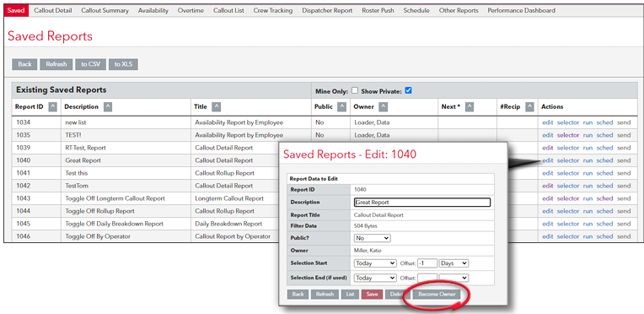Click selector link for report 1034

(x=568, y=122)
